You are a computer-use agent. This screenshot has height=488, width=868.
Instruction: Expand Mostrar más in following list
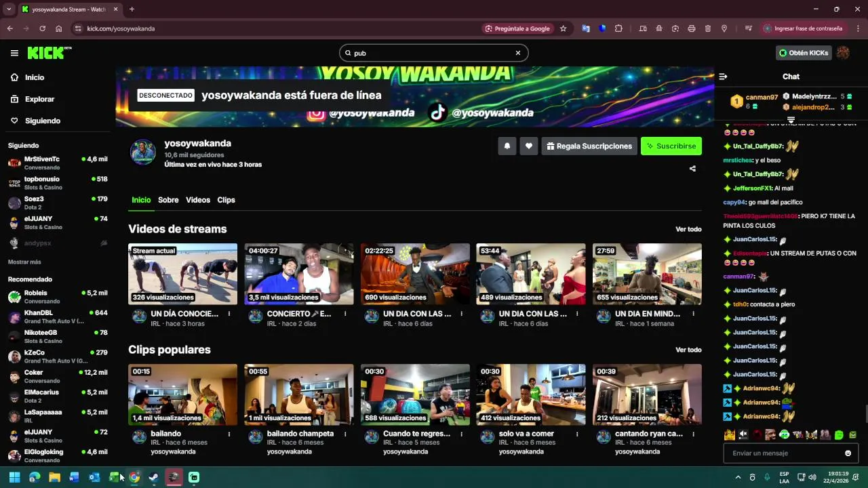tap(24, 262)
